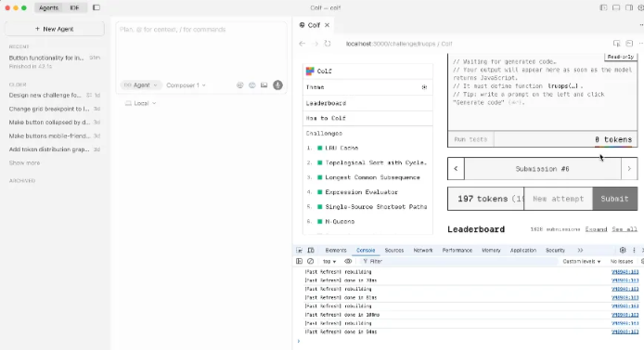
Task: Open the Elements DevTools tab
Action: 336,250
